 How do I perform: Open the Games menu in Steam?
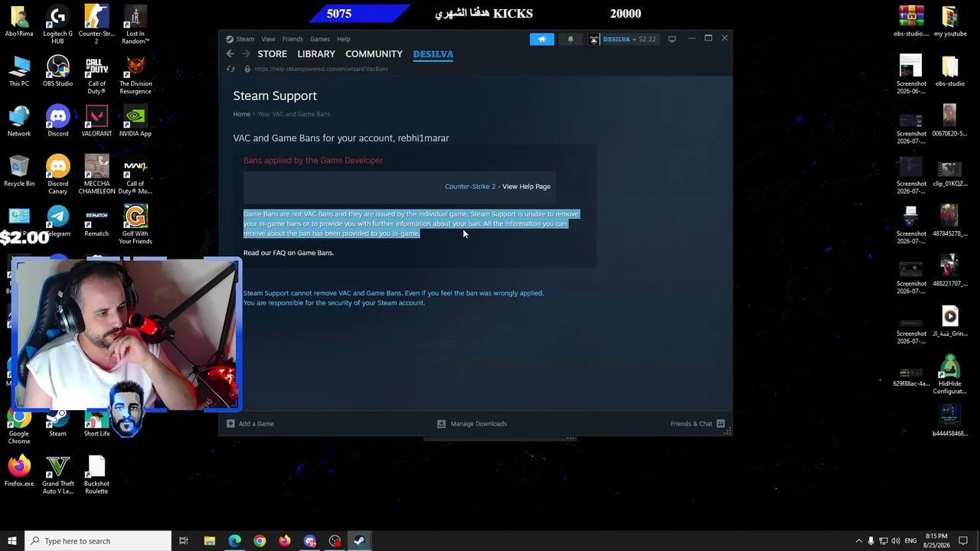pyautogui.click(x=320, y=39)
